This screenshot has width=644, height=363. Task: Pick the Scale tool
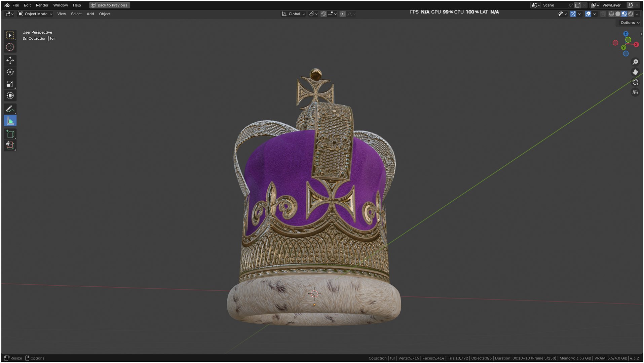tap(10, 84)
